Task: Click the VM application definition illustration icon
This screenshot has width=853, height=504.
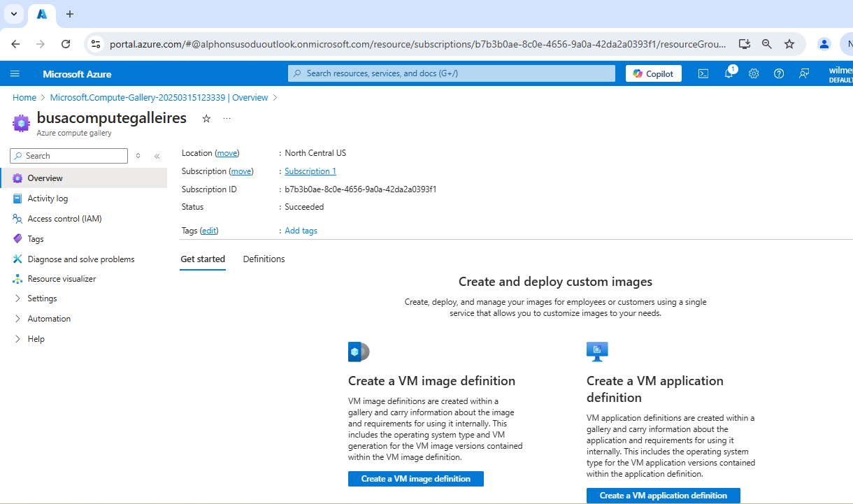Action: point(597,352)
